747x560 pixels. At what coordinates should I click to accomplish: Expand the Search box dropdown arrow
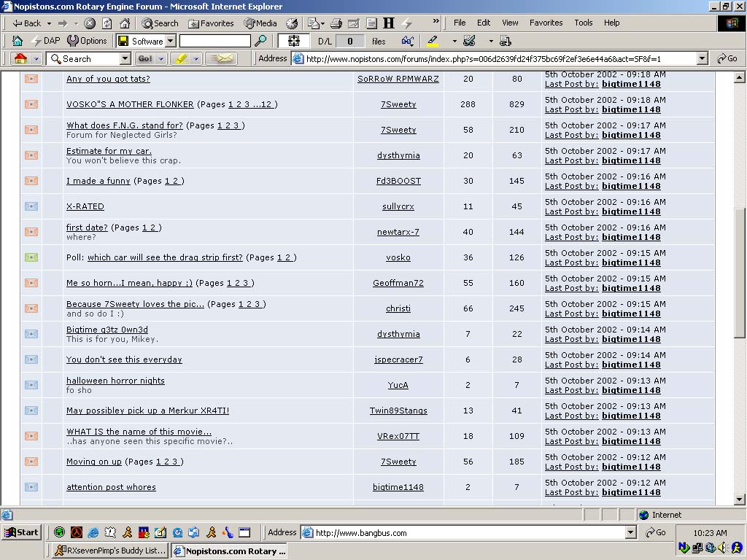pyautogui.click(x=125, y=58)
